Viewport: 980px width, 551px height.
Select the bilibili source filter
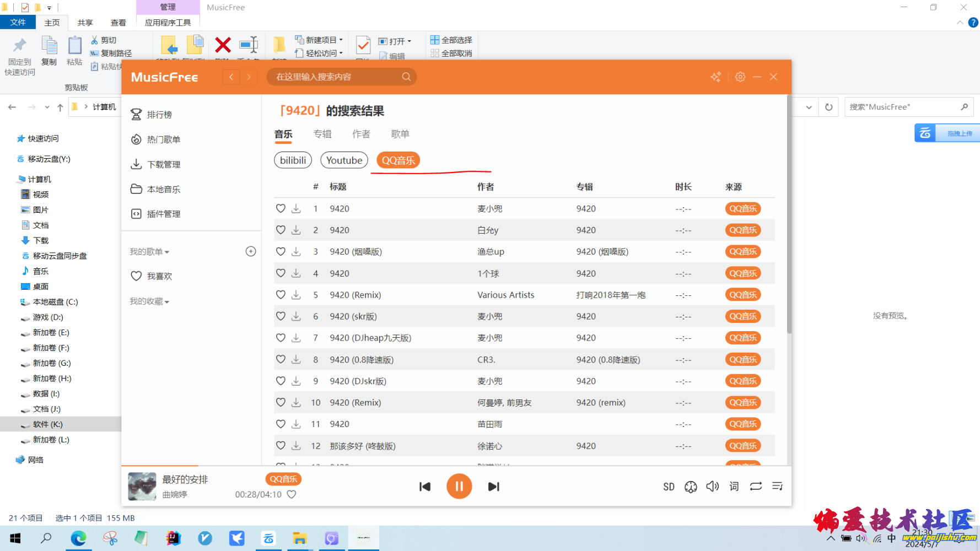(x=293, y=160)
